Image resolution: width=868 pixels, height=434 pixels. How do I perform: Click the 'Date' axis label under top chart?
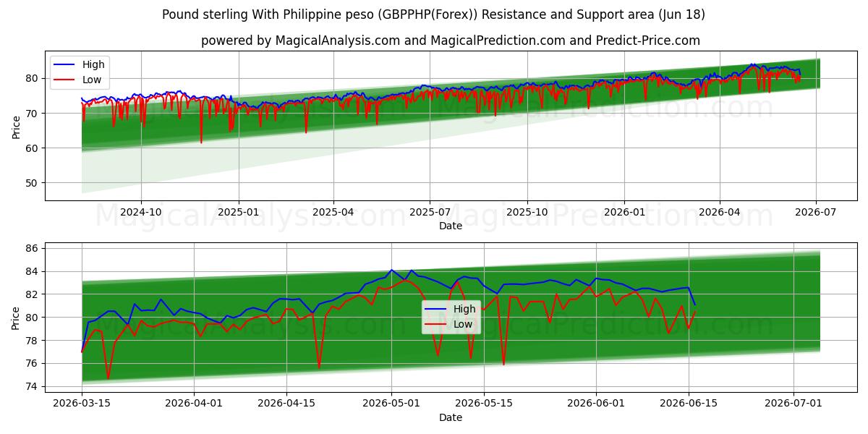pyautogui.click(x=451, y=226)
